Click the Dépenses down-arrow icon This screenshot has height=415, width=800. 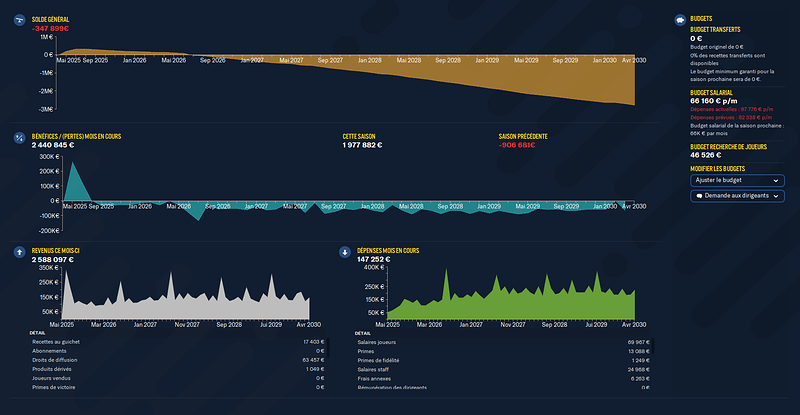pyautogui.click(x=344, y=251)
